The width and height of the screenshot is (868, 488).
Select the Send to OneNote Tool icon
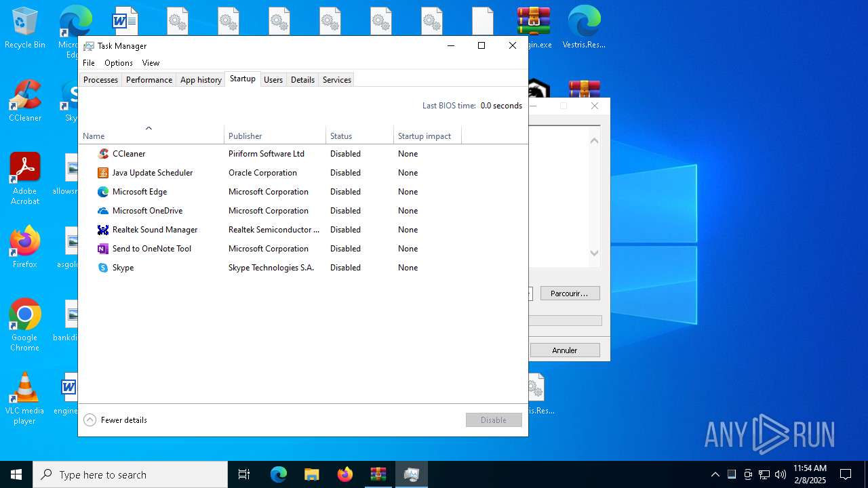103,249
